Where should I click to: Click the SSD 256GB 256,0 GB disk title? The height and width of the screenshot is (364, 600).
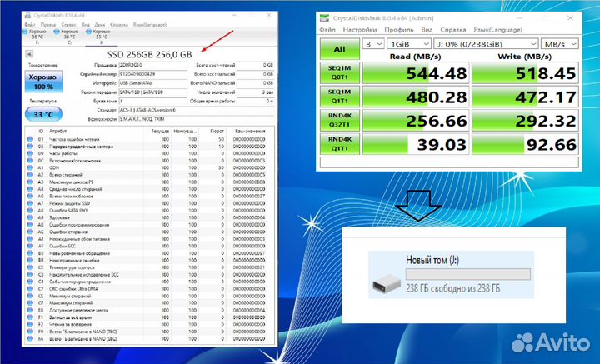point(150,54)
